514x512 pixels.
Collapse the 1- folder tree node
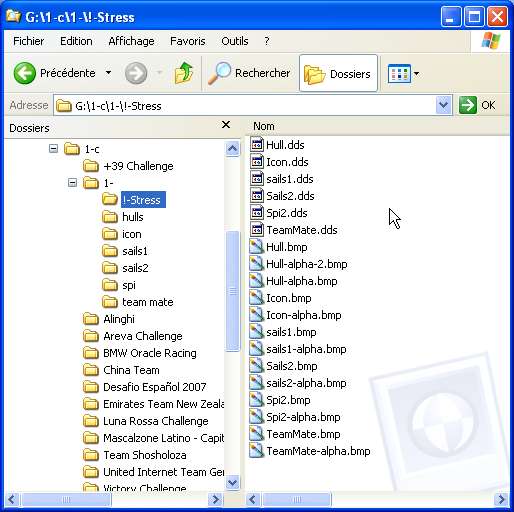[72, 182]
